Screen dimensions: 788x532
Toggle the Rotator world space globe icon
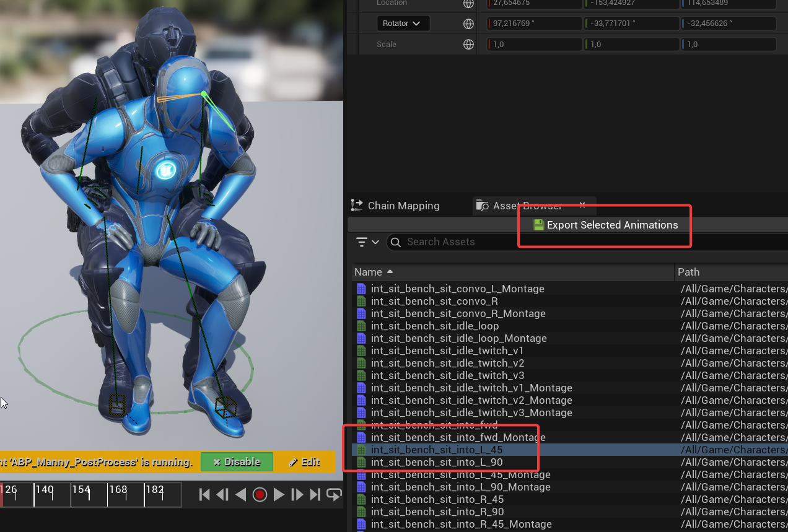(469, 24)
